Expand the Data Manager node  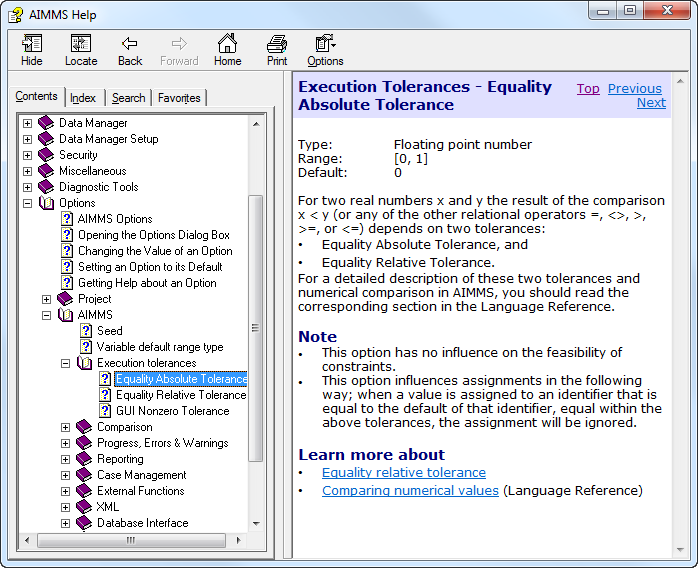click(28, 123)
